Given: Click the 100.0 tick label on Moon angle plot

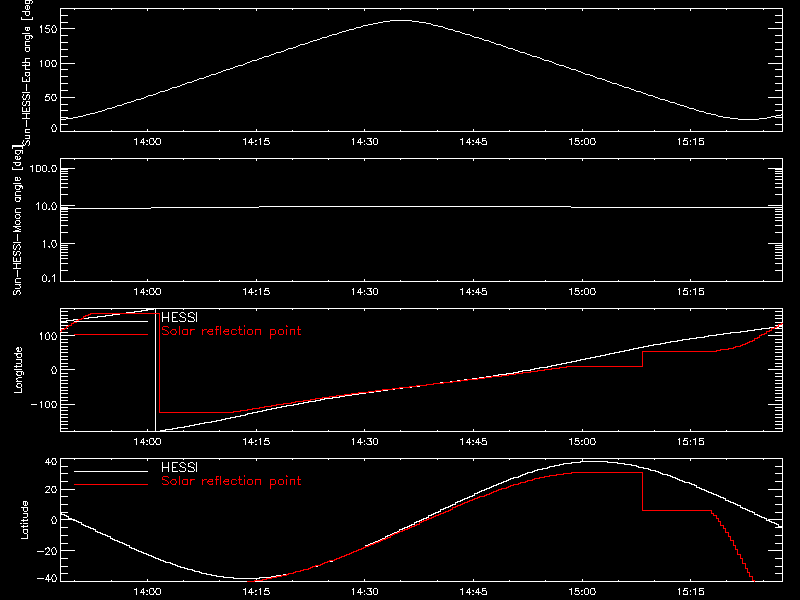Looking at the screenshot, I should [43, 169].
